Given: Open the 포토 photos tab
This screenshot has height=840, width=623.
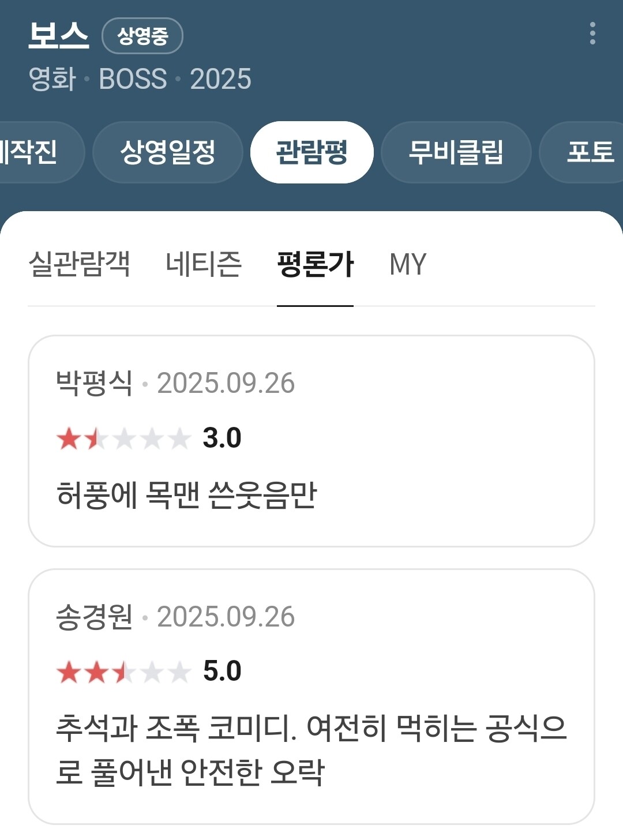Looking at the screenshot, I should (588, 152).
